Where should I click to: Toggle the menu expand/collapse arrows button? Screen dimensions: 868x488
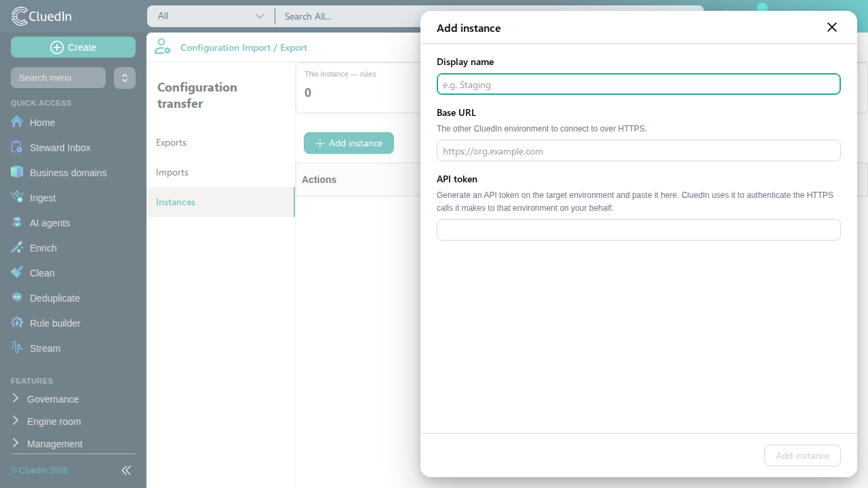click(x=125, y=78)
